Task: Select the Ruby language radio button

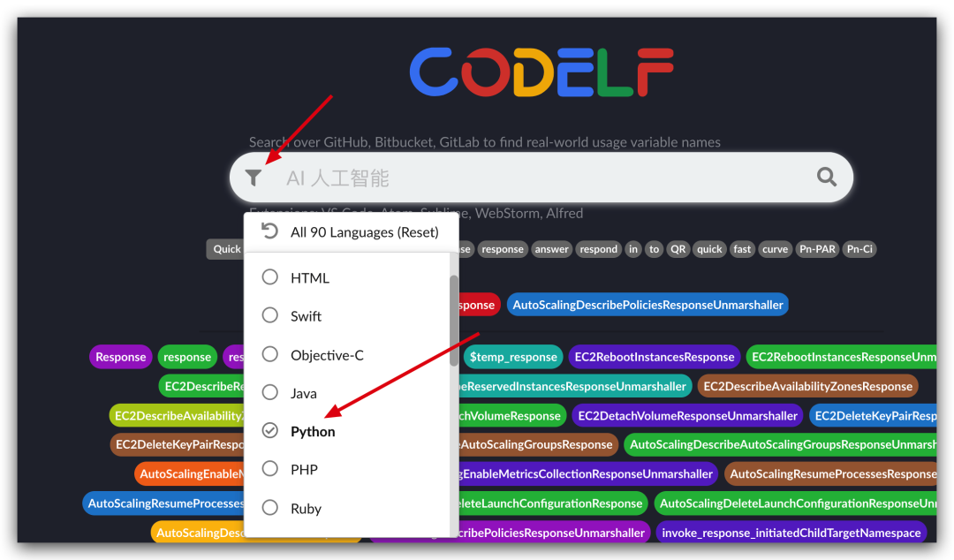Action: tap(269, 507)
